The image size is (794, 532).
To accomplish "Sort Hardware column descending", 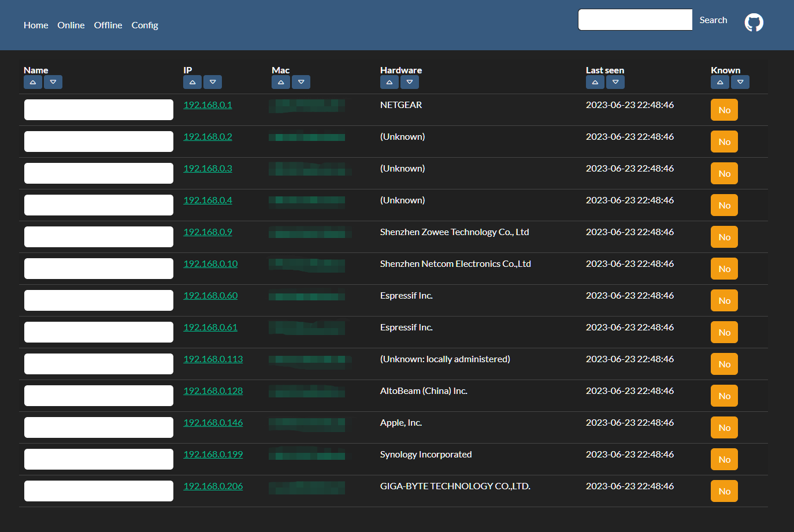I will click(410, 83).
